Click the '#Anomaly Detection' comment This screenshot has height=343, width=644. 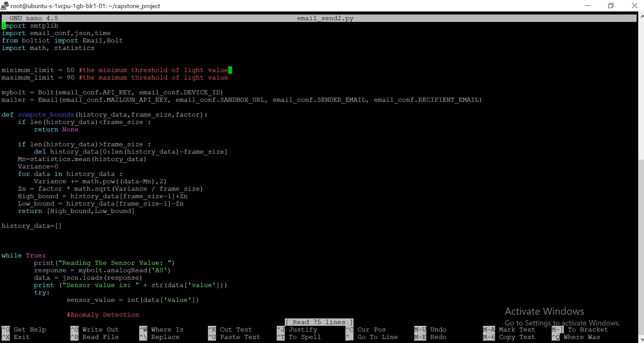coord(103,315)
